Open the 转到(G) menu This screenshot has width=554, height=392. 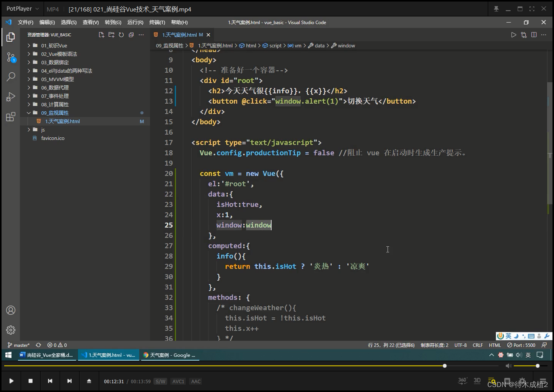(x=113, y=22)
